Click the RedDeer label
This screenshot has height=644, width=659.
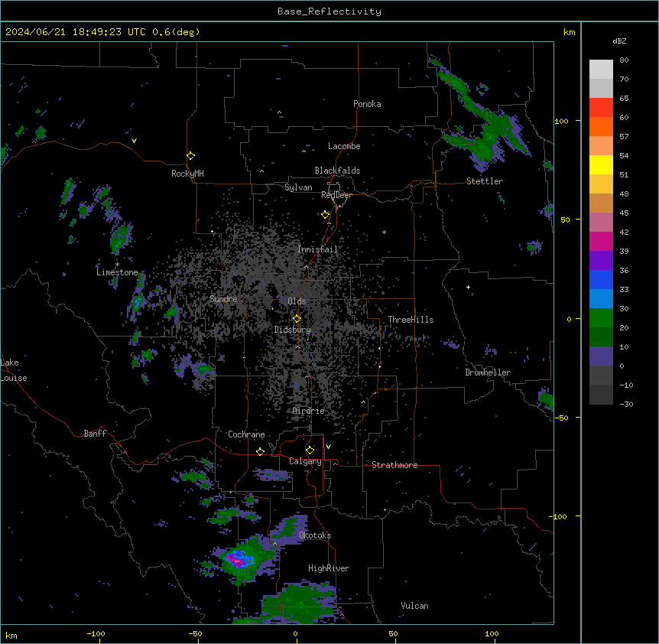click(336, 195)
